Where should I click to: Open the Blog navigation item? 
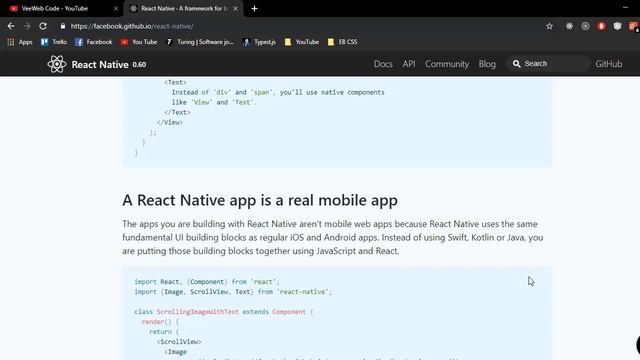point(487,64)
